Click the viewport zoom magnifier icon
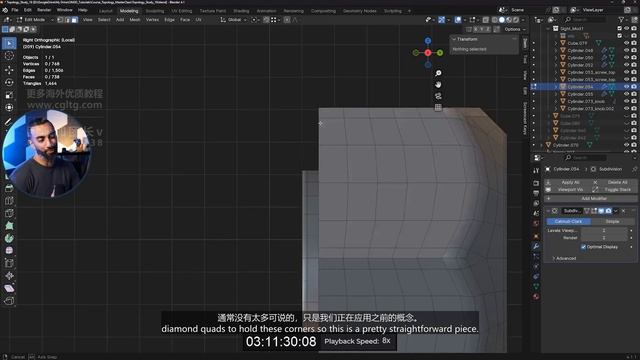 pos(438,73)
